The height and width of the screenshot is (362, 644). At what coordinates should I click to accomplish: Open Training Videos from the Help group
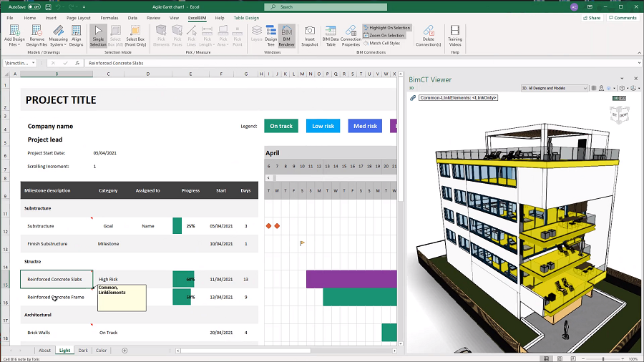pyautogui.click(x=455, y=31)
